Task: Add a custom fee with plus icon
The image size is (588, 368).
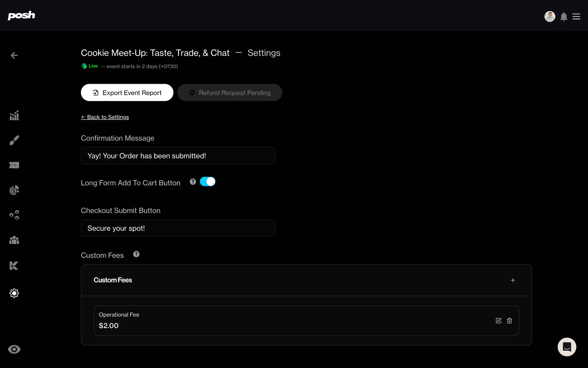Action: pos(513,280)
